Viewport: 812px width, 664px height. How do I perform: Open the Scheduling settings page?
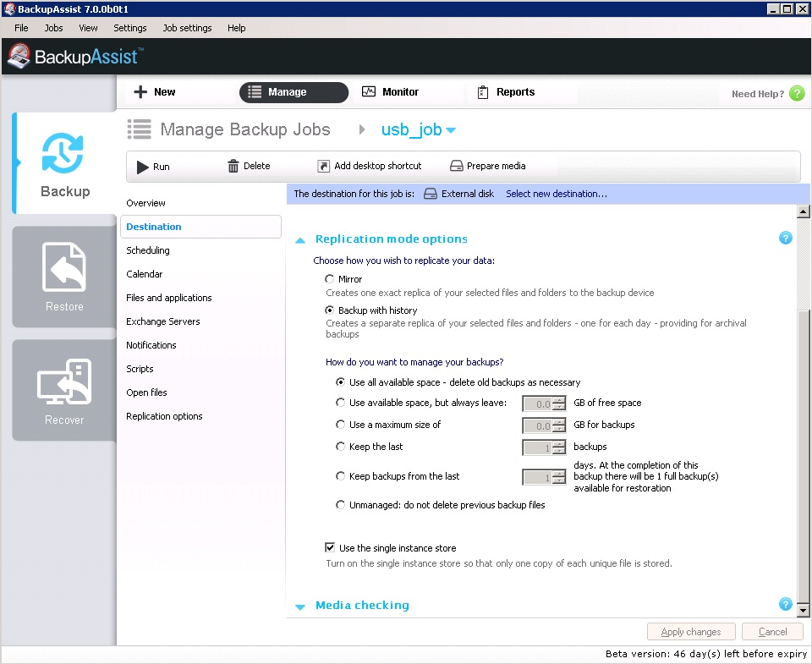147,250
